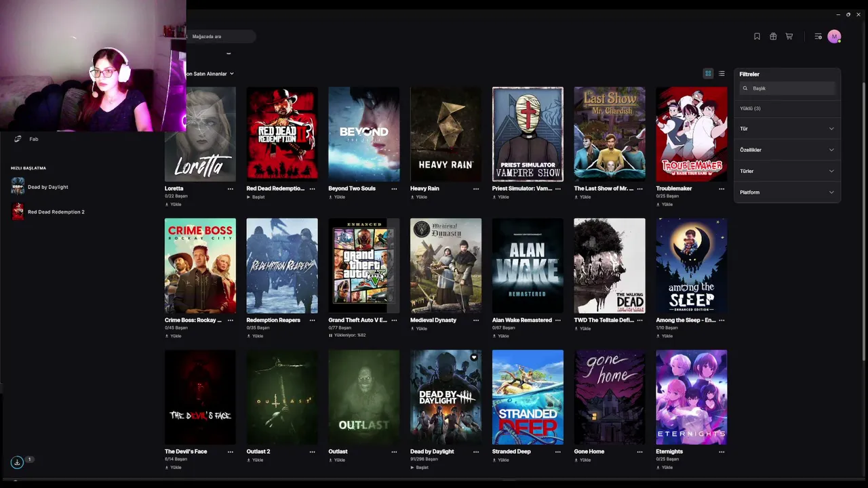Click Yükle under Heavy Rain
Viewport: 868px width, 488px height.
coord(418,197)
